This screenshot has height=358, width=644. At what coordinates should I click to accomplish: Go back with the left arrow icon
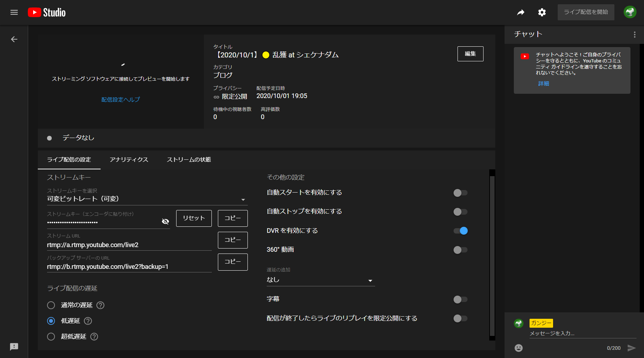pyautogui.click(x=14, y=39)
